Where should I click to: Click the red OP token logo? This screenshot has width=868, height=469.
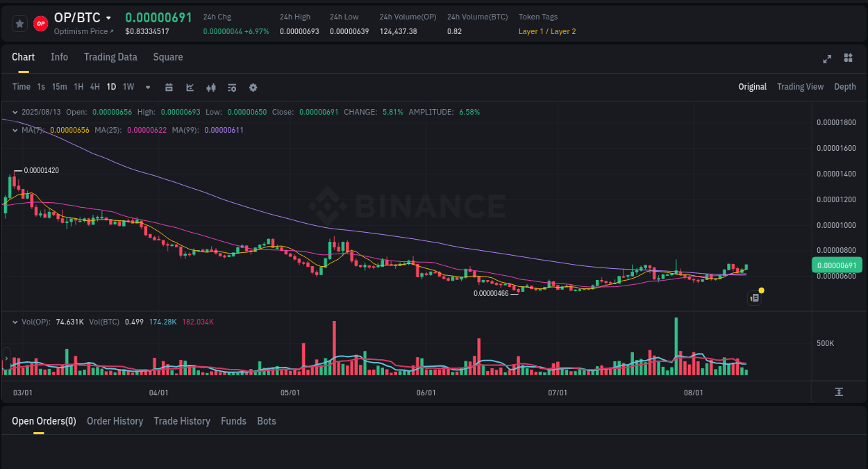click(41, 24)
